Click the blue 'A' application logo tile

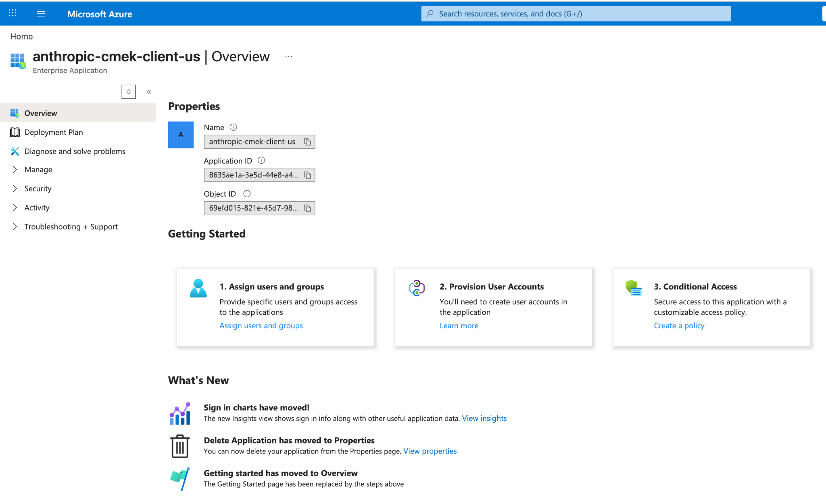(181, 135)
